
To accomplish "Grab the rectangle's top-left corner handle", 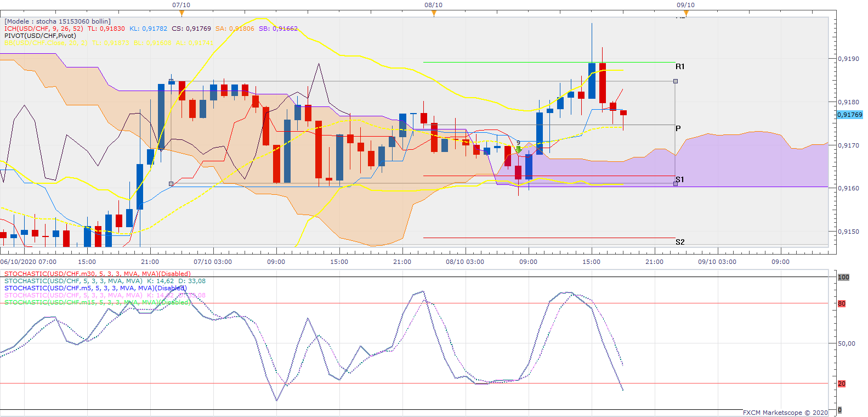I will pos(171,82).
